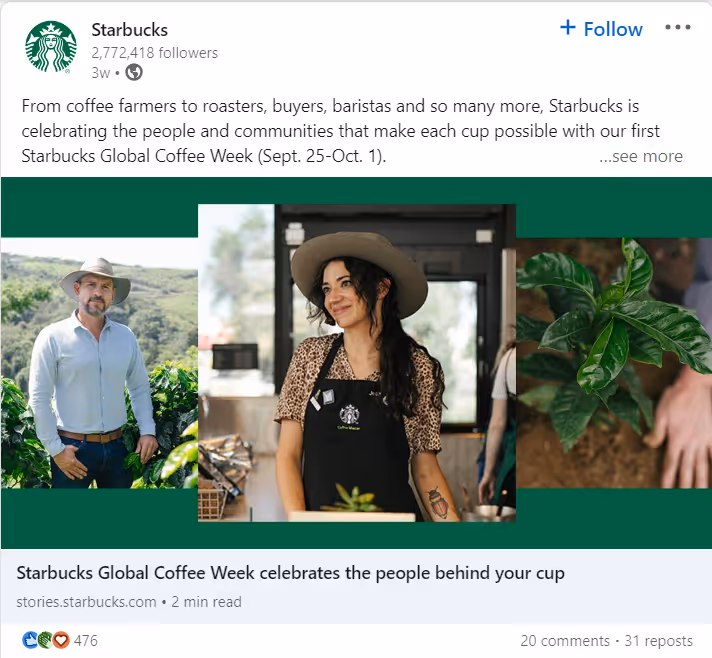Visit stories.starbucks.com source link
The image size is (712, 658).
[86, 602]
